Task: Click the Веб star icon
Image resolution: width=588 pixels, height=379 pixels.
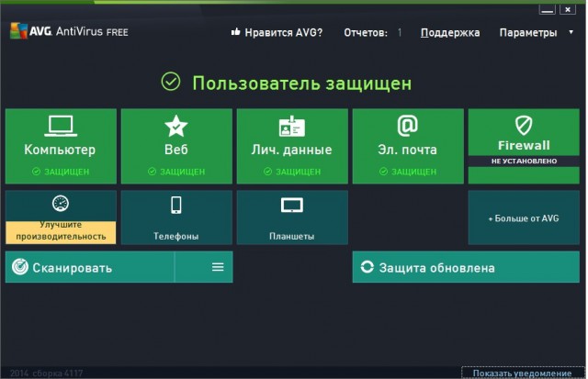Action: pyautogui.click(x=176, y=126)
